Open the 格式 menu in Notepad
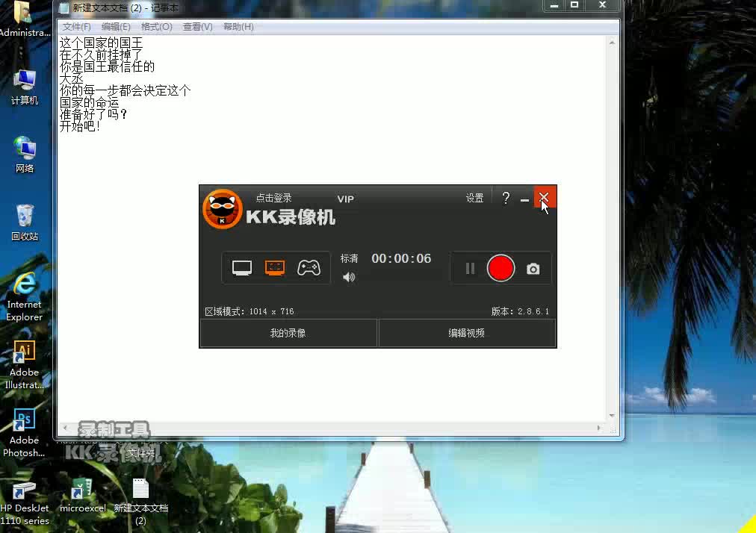 coord(156,26)
